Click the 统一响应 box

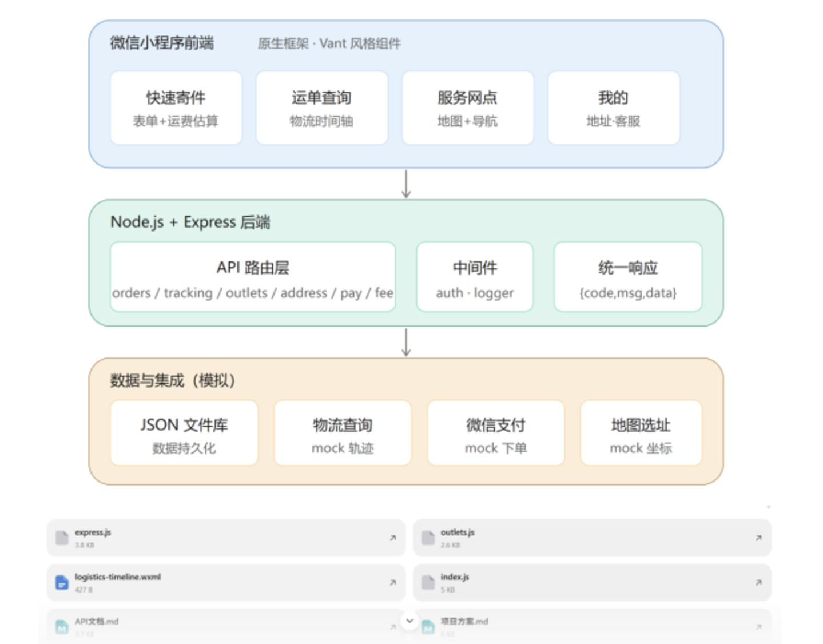coord(628,277)
